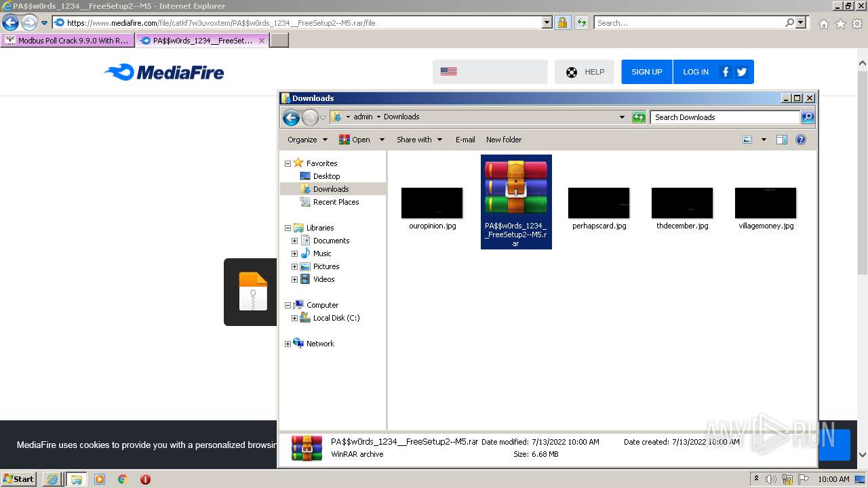The width and height of the screenshot is (868, 488).
Task: Expand Documents library node
Action: pyautogui.click(x=294, y=241)
